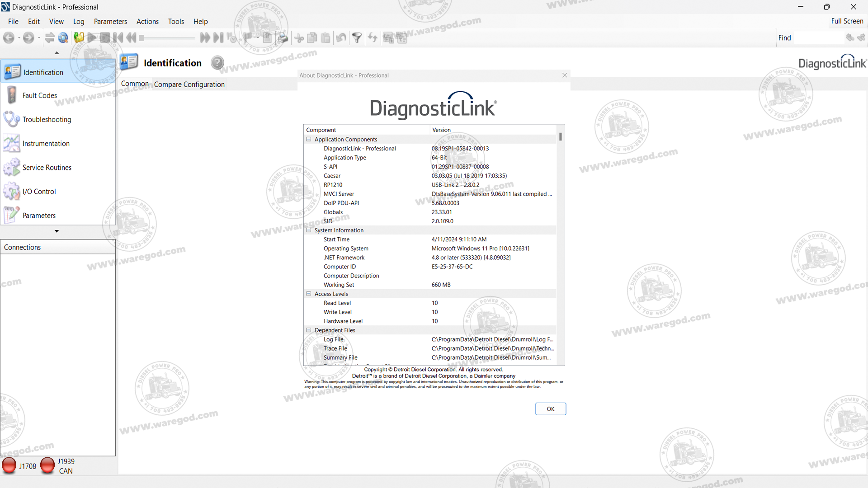The image size is (868, 488).
Task: Click the Copy toolbar icon
Action: tap(312, 38)
